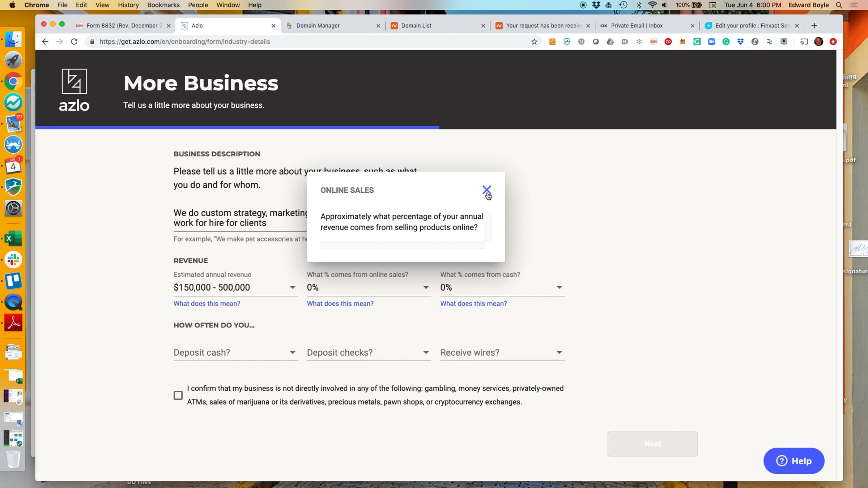Open the online sales percentage dropdown
The image size is (868, 488).
click(x=368, y=287)
